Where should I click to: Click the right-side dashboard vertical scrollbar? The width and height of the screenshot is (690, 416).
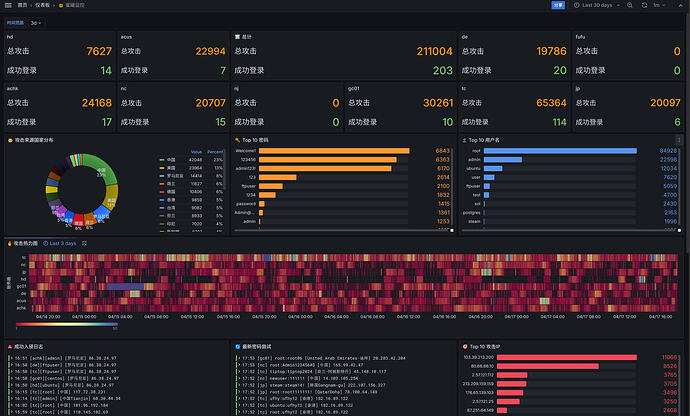tap(687, 132)
